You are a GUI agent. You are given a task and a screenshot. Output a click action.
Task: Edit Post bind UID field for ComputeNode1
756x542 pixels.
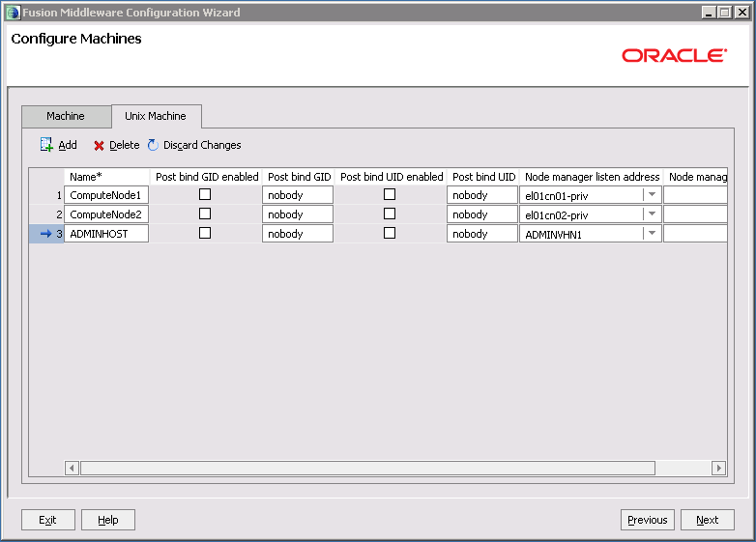pyautogui.click(x=482, y=195)
